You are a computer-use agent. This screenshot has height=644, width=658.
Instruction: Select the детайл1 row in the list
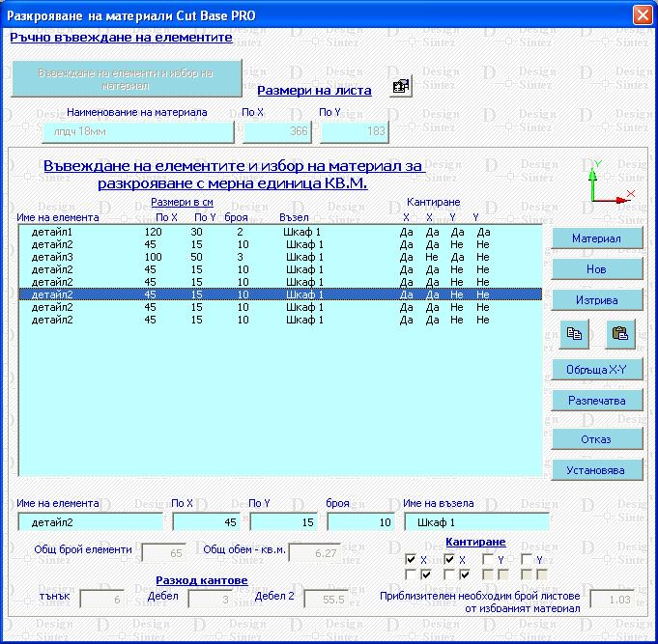(x=280, y=232)
